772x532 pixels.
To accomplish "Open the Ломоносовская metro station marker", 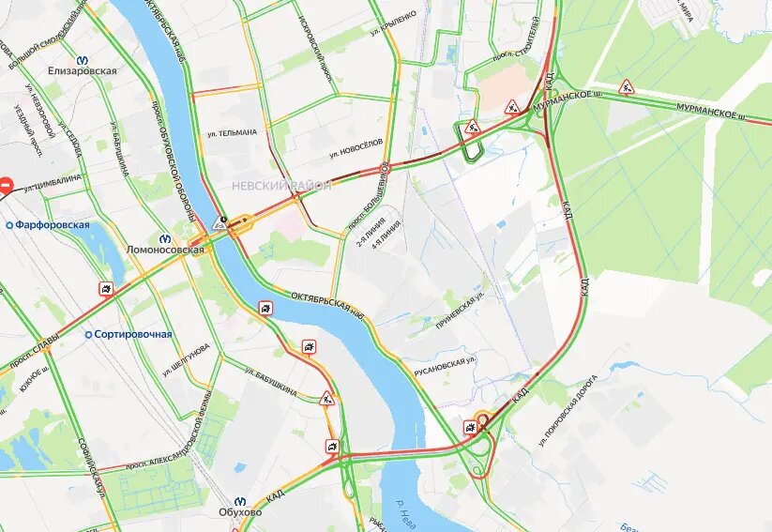I will tap(166, 238).
